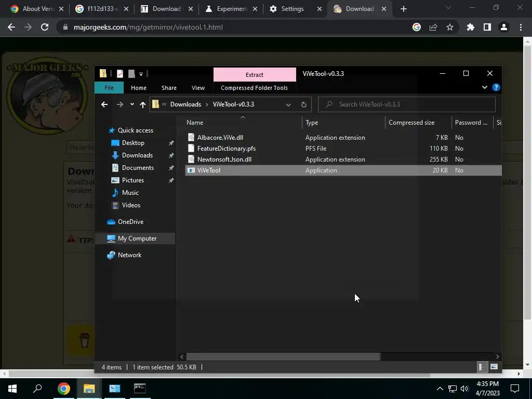Screen dimensions: 532x399
Task: Click Google icon in address bar
Action: pyautogui.click(x=416, y=27)
